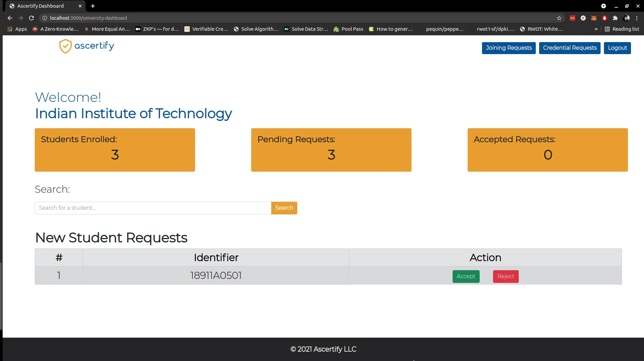644x361 pixels.
Task: Open a new browser tab
Action: pyautogui.click(x=93, y=6)
